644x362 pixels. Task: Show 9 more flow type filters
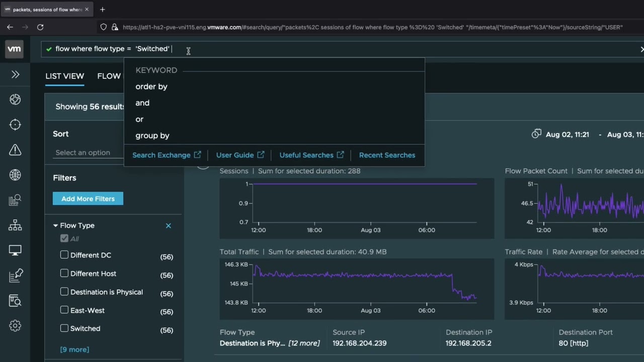(x=74, y=349)
